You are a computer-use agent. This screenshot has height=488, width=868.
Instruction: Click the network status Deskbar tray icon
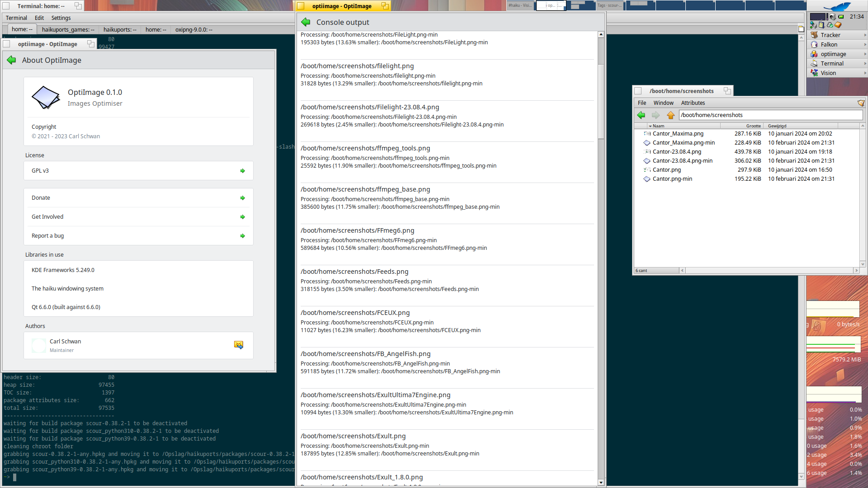pos(813,25)
